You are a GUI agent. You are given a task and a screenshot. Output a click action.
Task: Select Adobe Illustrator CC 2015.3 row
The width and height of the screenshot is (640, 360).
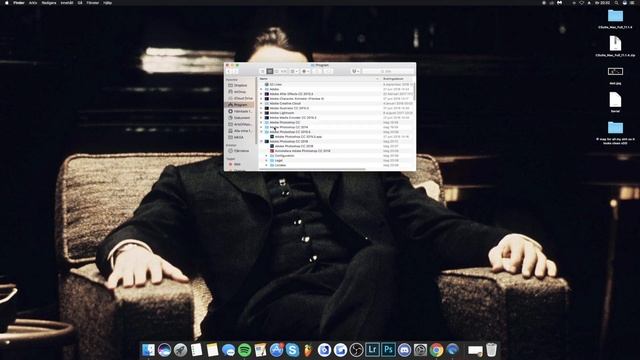point(336,108)
